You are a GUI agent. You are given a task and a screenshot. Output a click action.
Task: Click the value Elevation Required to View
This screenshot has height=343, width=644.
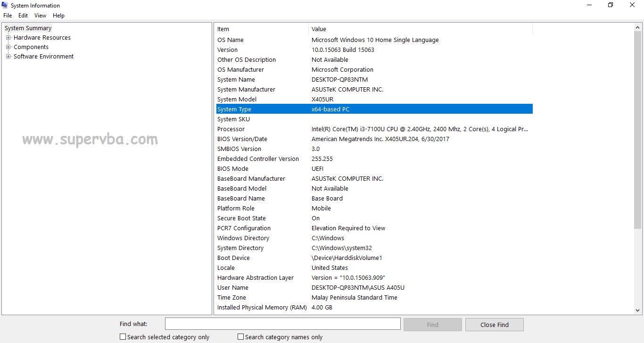pos(348,228)
